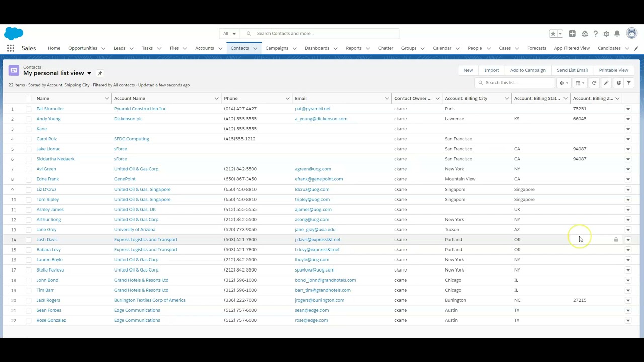Click the New contact button
The width and height of the screenshot is (644, 362).
[x=468, y=70]
